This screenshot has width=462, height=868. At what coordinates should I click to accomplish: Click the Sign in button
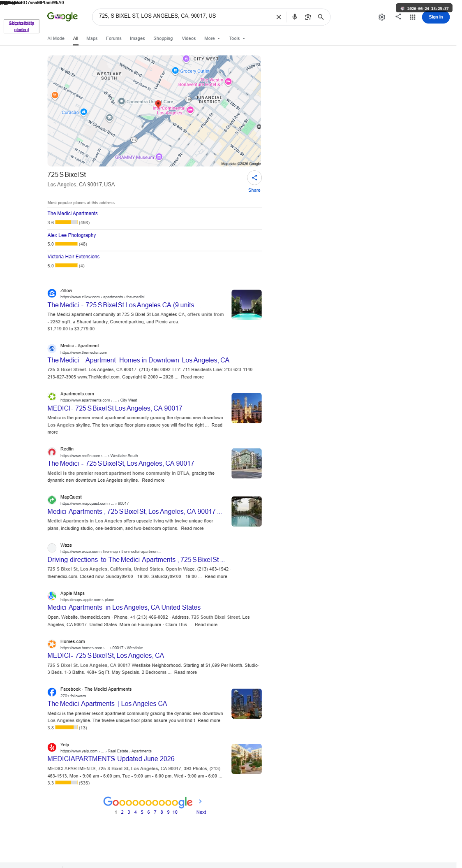click(436, 17)
